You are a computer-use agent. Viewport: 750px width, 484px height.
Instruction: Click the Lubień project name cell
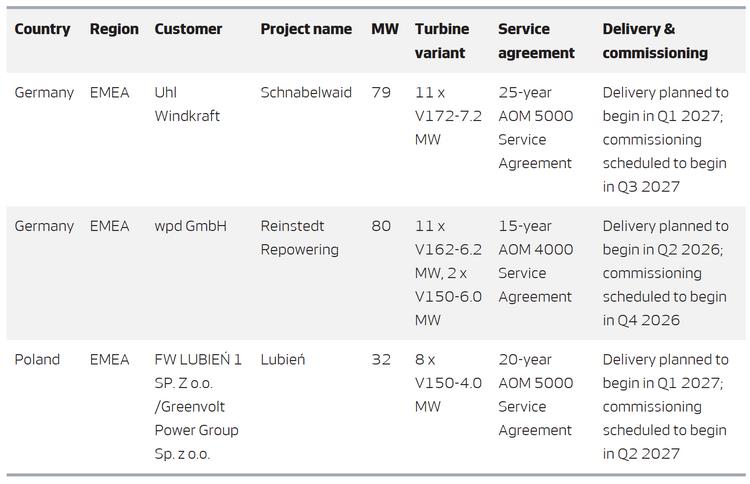click(x=283, y=359)
